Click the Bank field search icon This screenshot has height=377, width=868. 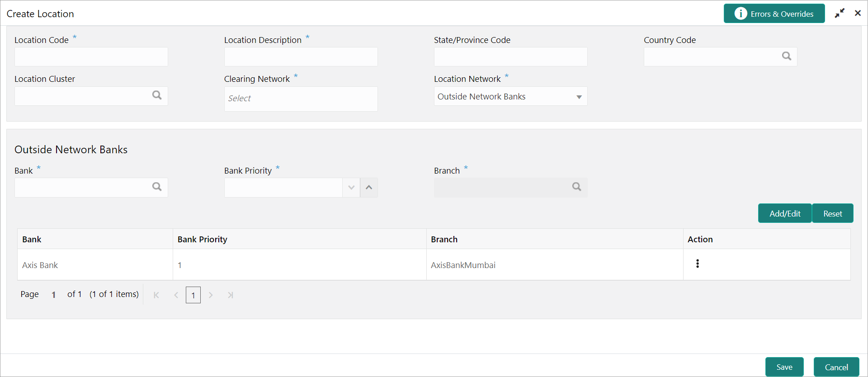(157, 187)
